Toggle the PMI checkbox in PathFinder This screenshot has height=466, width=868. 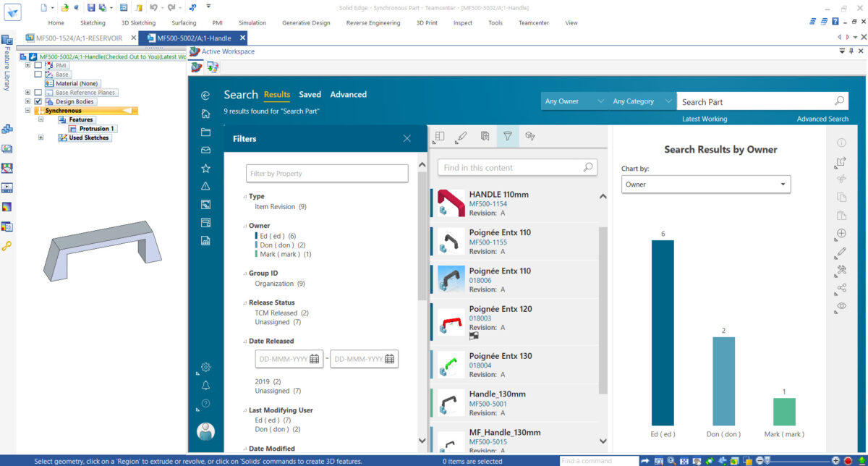click(38, 65)
